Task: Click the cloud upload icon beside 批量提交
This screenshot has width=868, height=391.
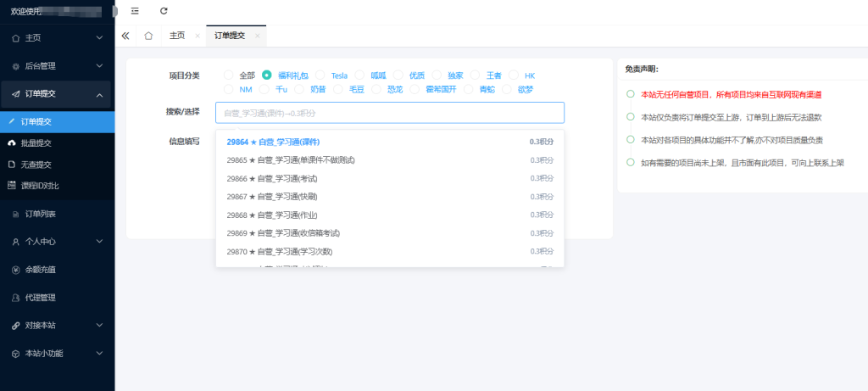Action: pyautogui.click(x=12, y=142)
